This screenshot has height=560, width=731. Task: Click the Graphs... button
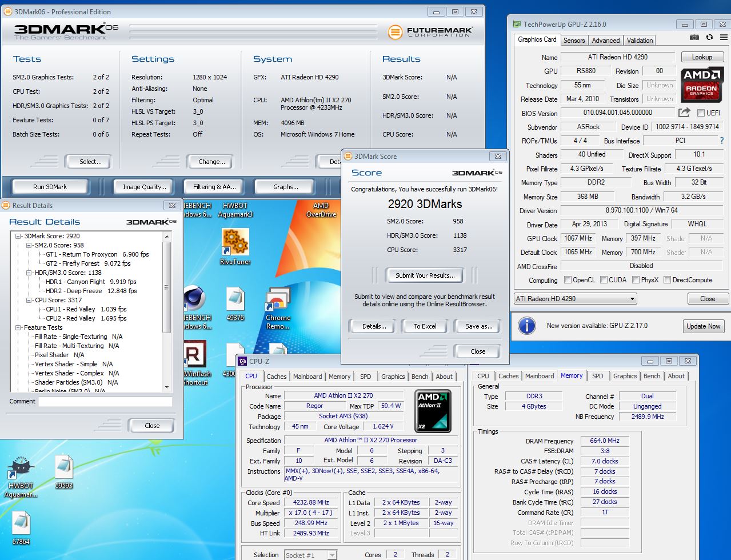(285, 187)
